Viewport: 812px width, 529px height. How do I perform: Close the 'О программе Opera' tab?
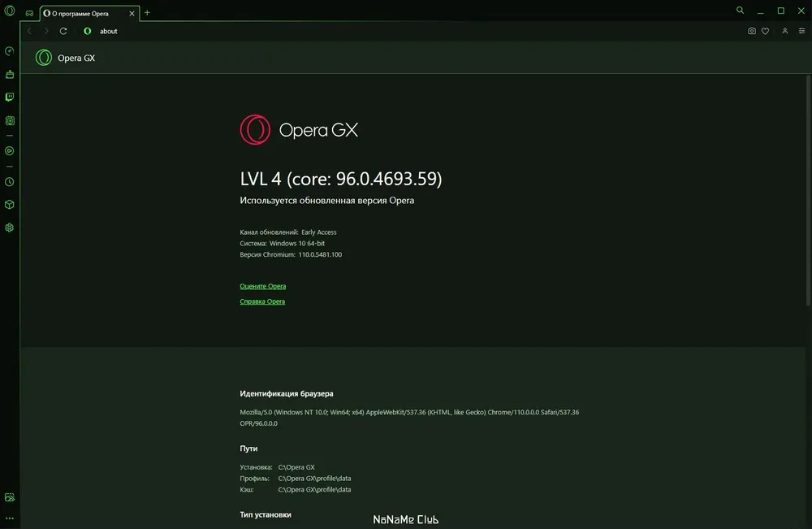coord(132,14)
